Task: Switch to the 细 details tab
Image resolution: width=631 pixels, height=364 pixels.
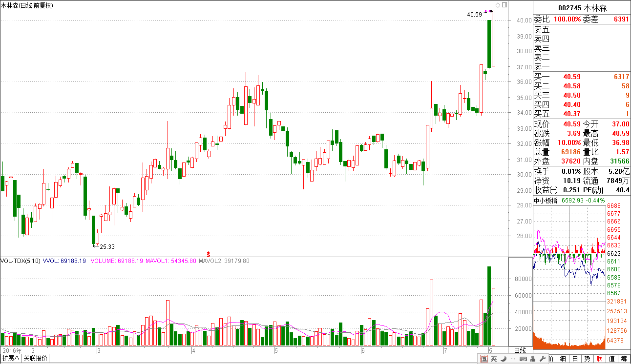Action: tap(563, 359)
